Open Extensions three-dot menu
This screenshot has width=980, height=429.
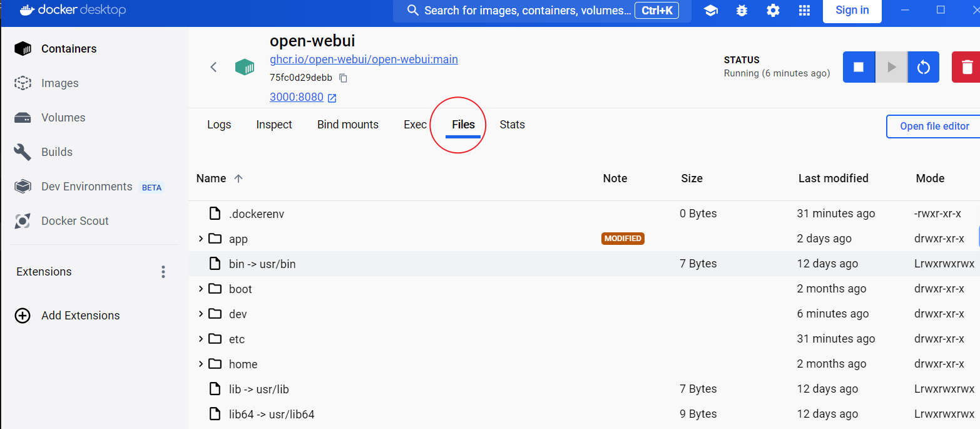click(x=163, y=272)
